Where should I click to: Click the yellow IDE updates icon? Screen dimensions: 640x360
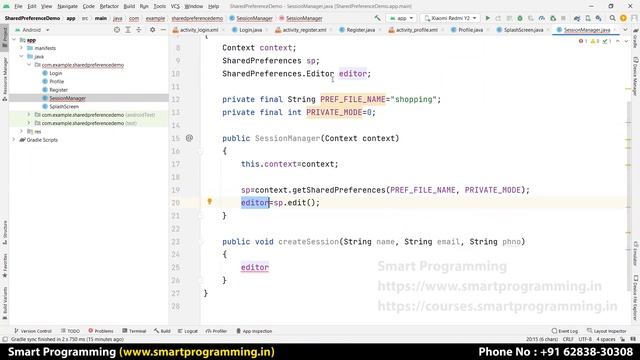click(623, 18)
